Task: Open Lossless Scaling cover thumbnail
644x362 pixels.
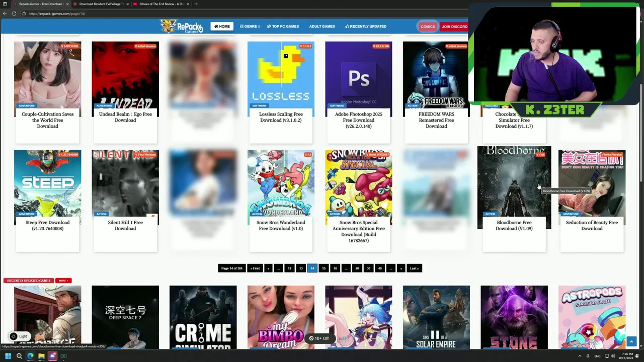Action: coord(281,74)
